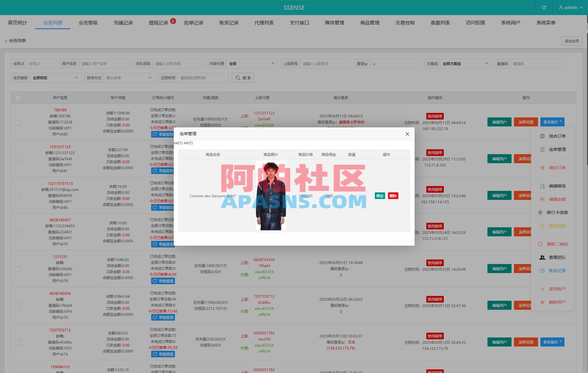Viewport: 588px width, 373px height.
Task: Click the 地址信息 location pin icon
Action: click(542, 226)
